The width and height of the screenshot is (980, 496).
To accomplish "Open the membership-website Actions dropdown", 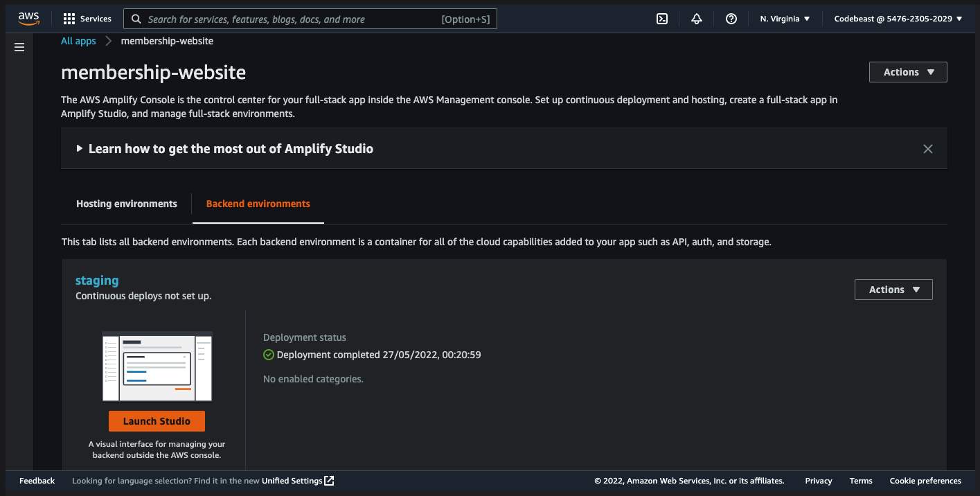I will pyautogui.click(x=908, y=72).
